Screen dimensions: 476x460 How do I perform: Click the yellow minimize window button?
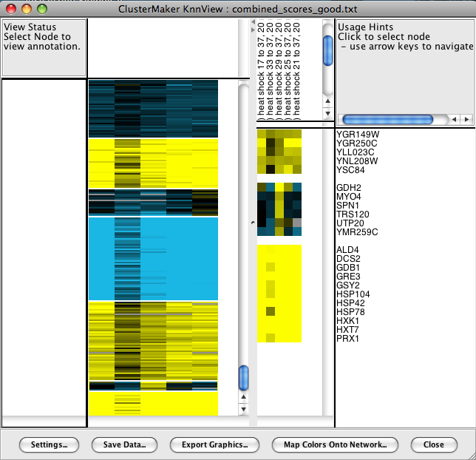coord(27,9)
